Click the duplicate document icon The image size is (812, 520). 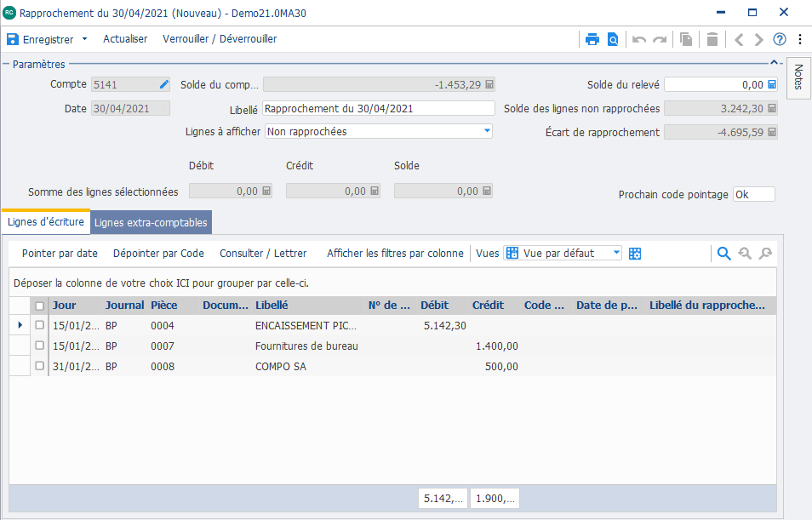tap(686, 39)
